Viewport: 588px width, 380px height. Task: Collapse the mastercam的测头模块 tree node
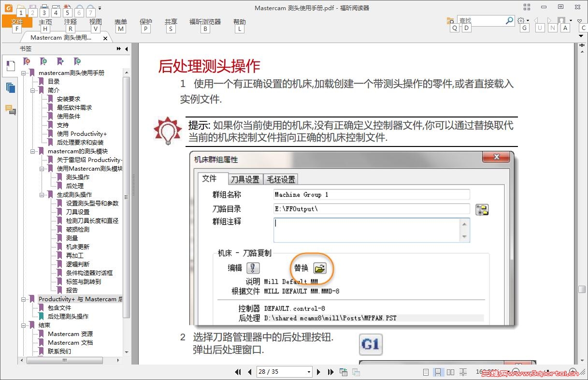(32, 151)
